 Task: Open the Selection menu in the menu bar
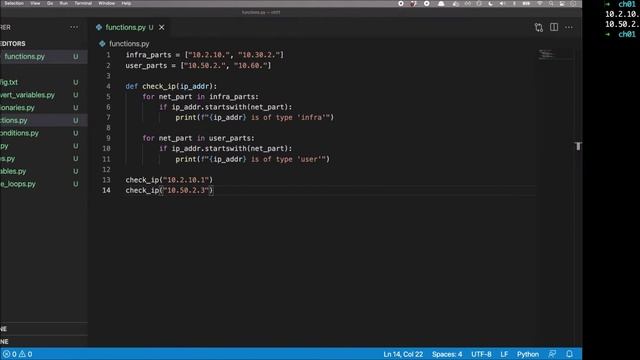pos(13,3)
